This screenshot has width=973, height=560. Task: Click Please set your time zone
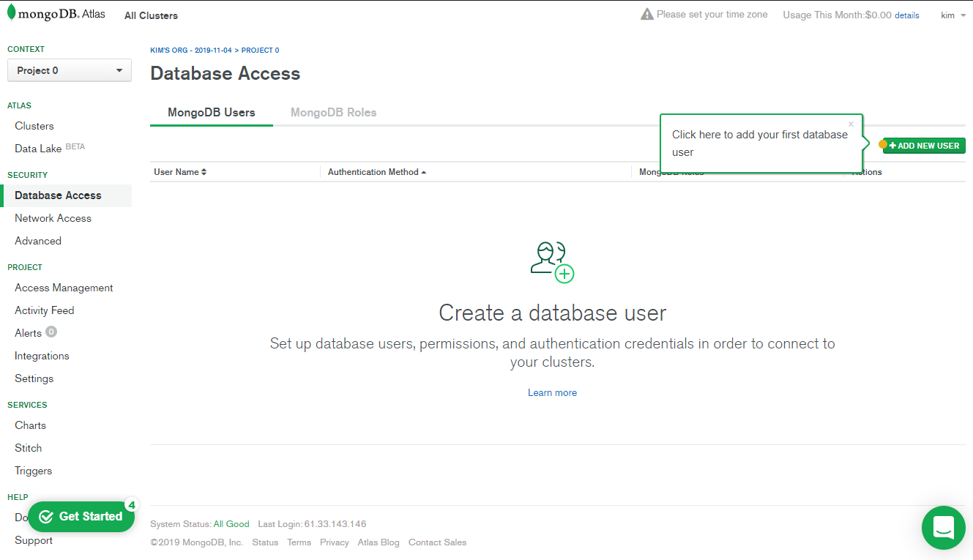click(712, 14)
